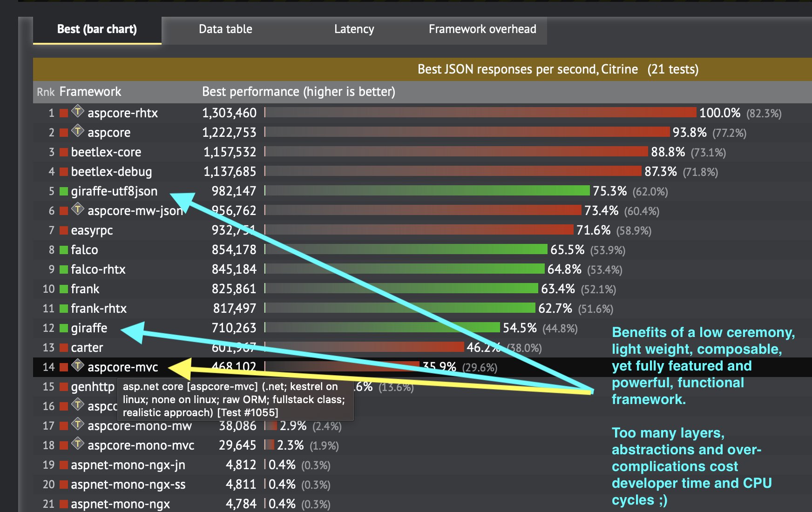Screen dimensions: 812x512
Task: Click the T badge icon beside aspcore-mvc
Action: [x=78, y=366]
